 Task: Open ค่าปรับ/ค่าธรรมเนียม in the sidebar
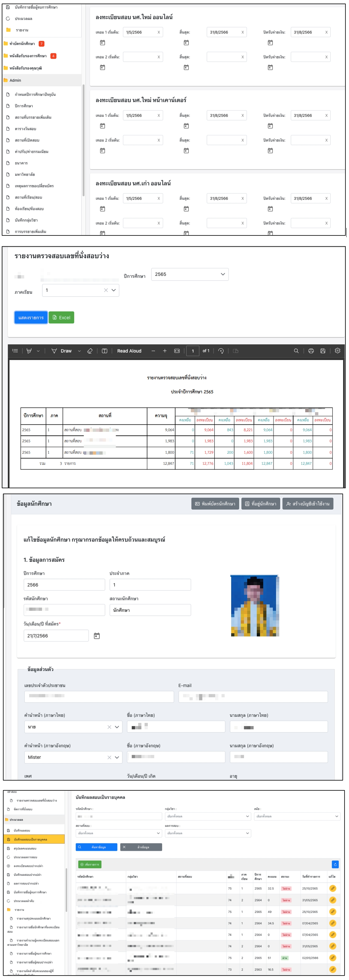click(31, 152)
